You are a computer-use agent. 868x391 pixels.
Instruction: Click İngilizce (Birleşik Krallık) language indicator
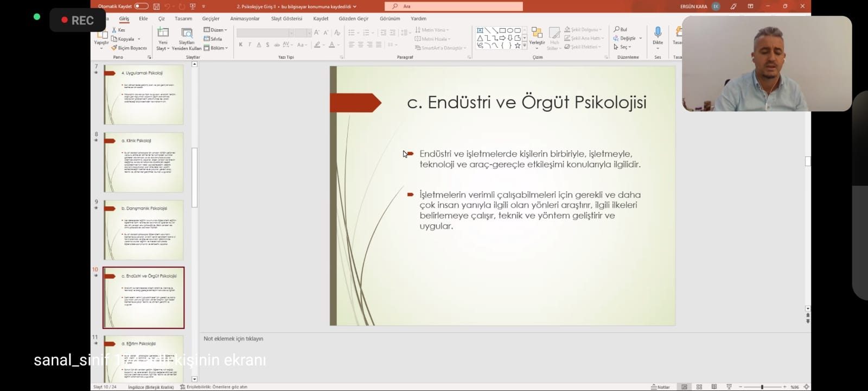point(151,387)
